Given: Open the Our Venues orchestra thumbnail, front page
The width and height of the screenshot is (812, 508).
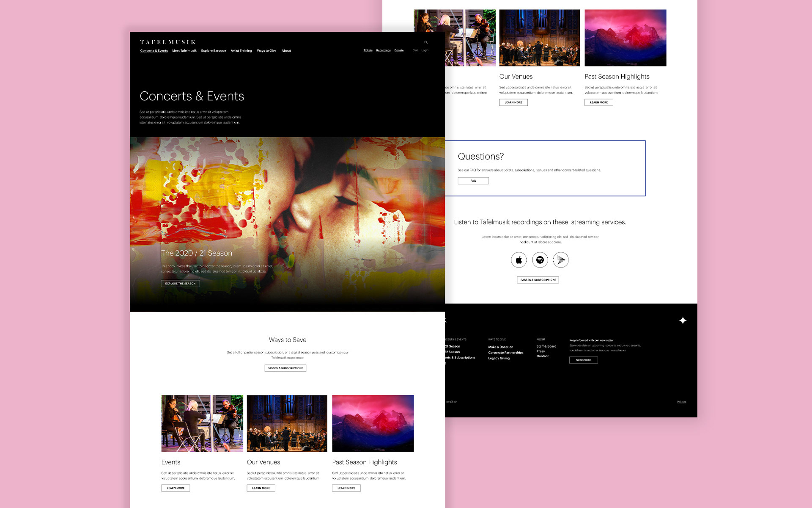Looking at the screenshot, I should coord(287,423).
